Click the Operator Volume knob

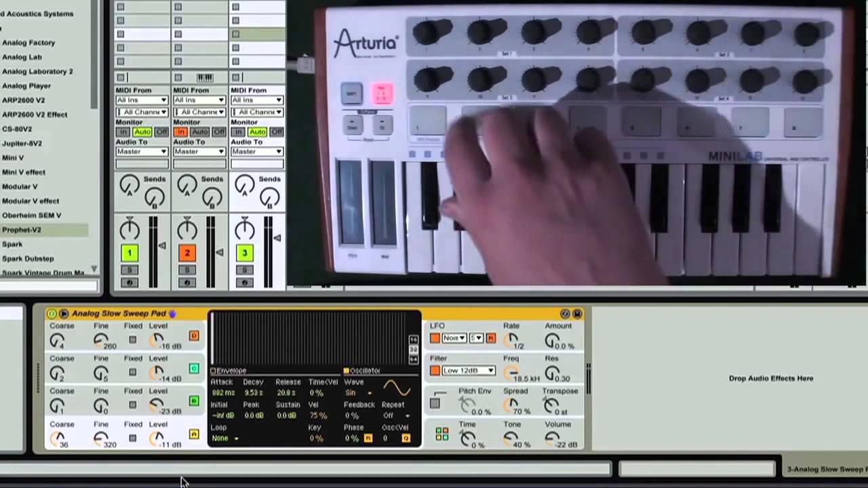[x=553, y=439]
